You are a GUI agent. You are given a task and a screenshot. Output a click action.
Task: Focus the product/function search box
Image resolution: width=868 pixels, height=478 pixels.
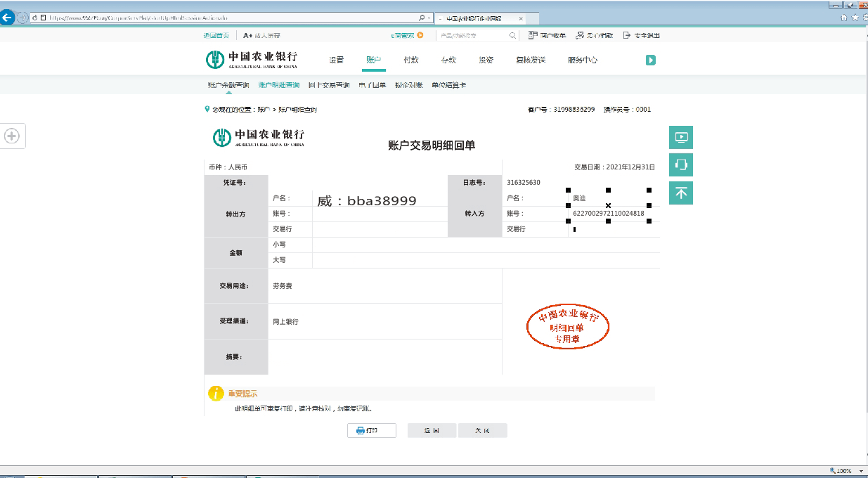(472, 35)
